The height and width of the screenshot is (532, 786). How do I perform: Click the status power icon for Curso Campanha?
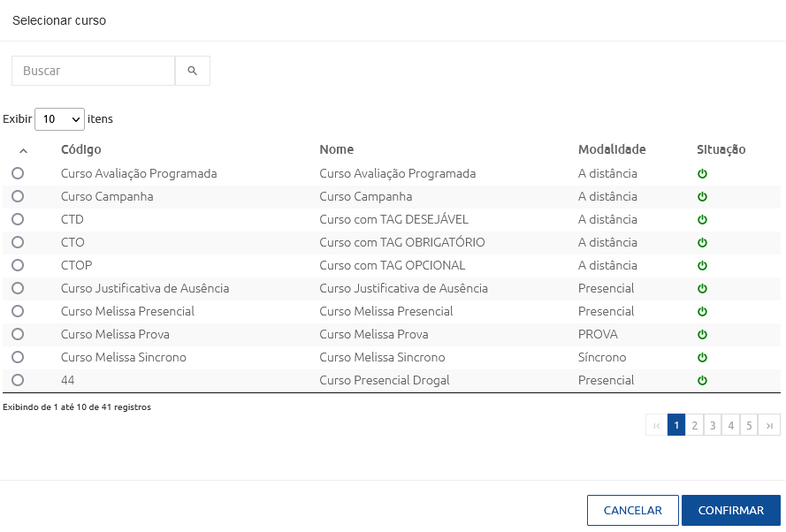702,196
